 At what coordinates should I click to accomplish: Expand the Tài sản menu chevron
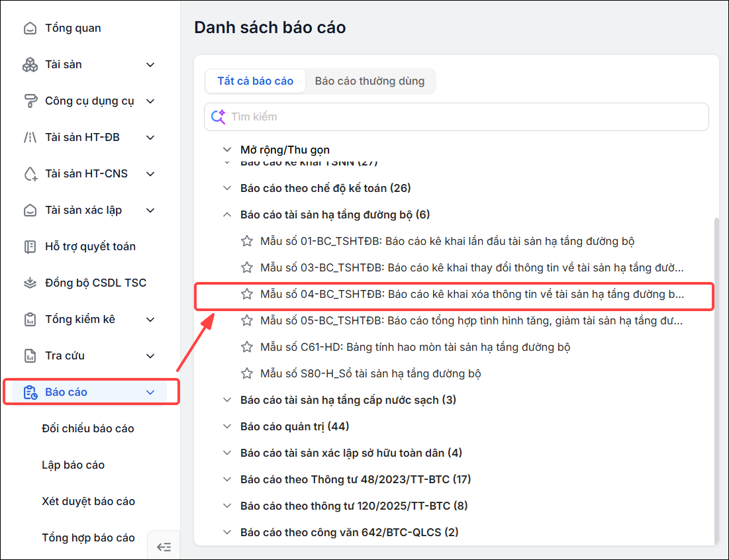pos(150,65)
